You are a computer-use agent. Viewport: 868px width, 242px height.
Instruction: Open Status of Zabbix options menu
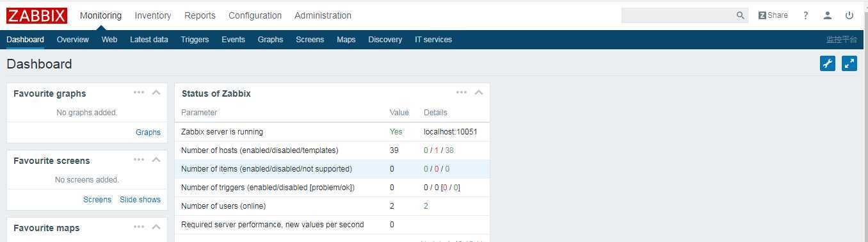pyautogui.click(x=462, y=92)
